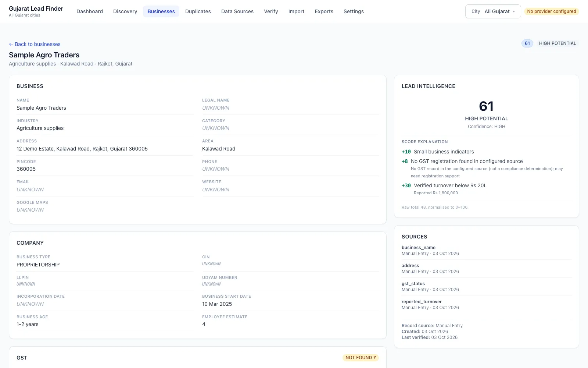Select the Businesses tab

pyautogui.click(x=161, y=11)
